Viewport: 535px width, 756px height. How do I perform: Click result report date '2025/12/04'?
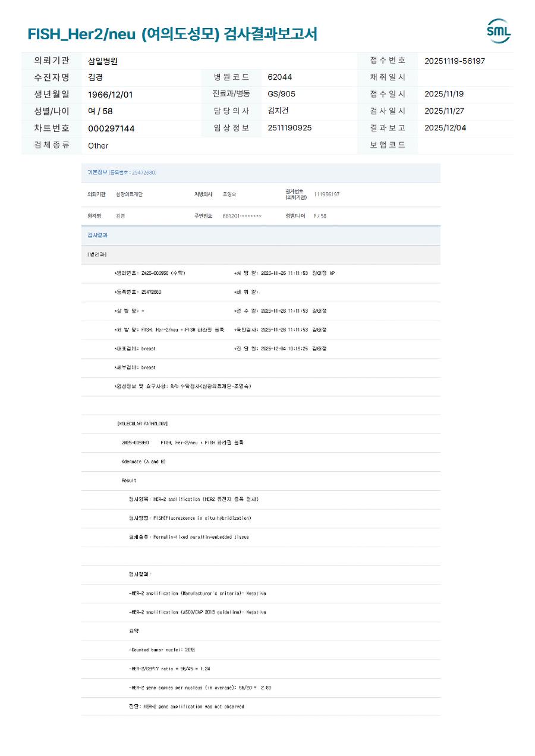click(x=445, y=128)
